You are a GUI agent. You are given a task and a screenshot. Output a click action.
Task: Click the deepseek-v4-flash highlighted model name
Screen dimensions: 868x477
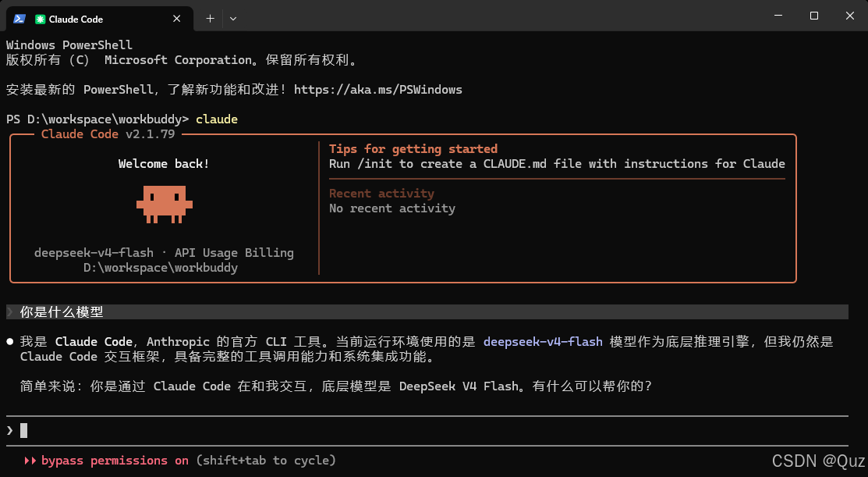click(x=543, y=342)
